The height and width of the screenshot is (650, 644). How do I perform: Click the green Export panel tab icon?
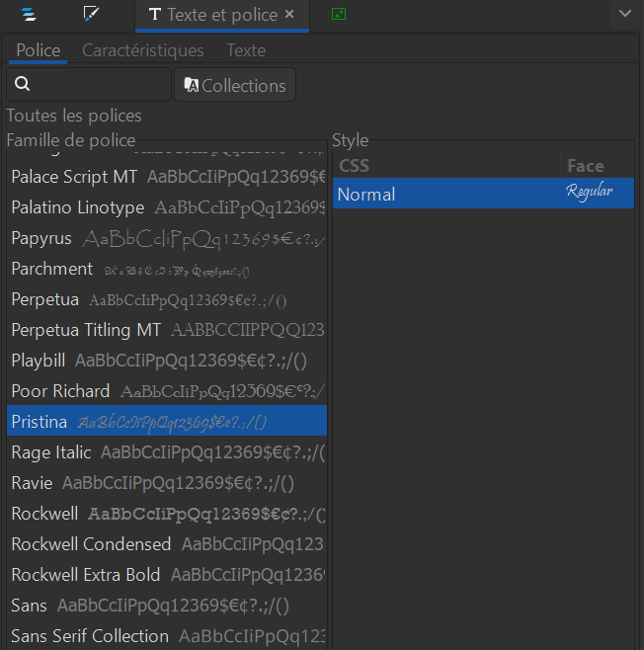tap(339, 15)
